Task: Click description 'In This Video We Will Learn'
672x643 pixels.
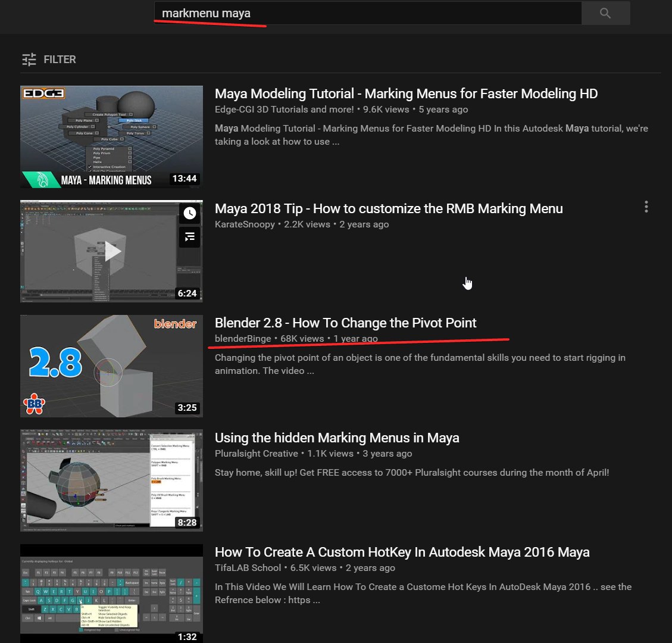Action: coord(423,593)
